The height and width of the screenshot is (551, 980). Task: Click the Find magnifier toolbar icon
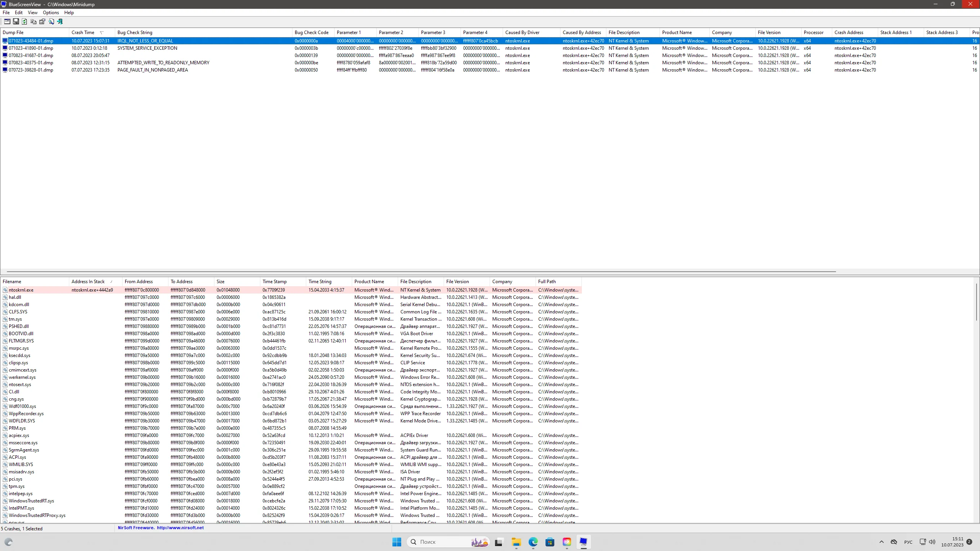(51, 22)
